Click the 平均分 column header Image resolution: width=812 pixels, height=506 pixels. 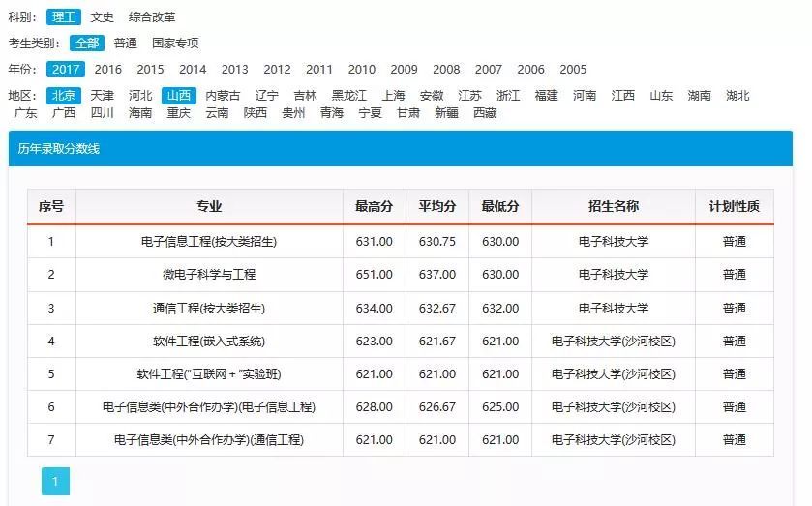pos(436,207)
